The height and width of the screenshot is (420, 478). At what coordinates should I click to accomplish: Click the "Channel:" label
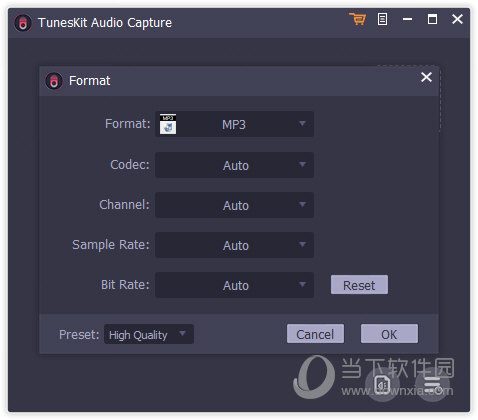(124, 205)
